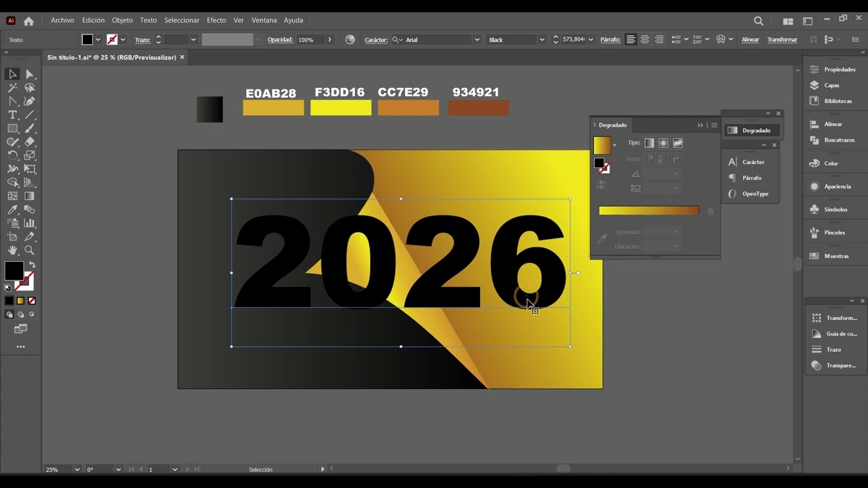This screenshot has height=488, width=868.
Task: Select the Eyedropper tool in toolbar
Action: coord(12,209)
